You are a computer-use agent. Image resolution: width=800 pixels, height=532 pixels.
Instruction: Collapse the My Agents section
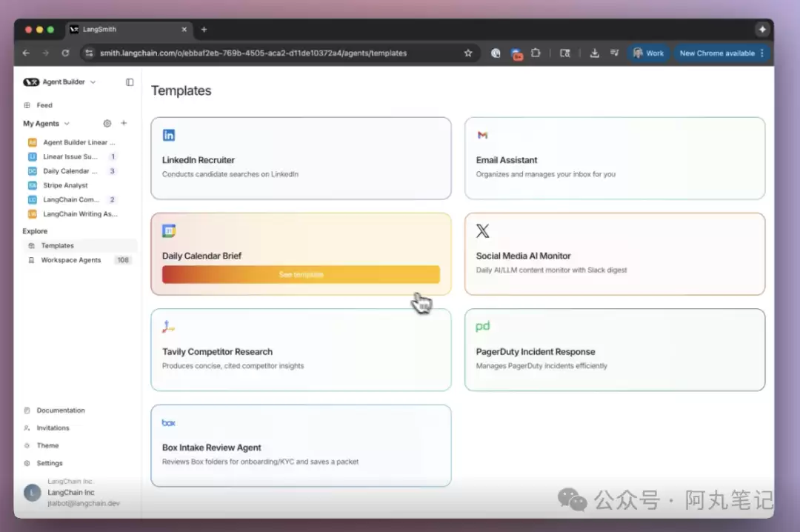[x=67, y=124]
